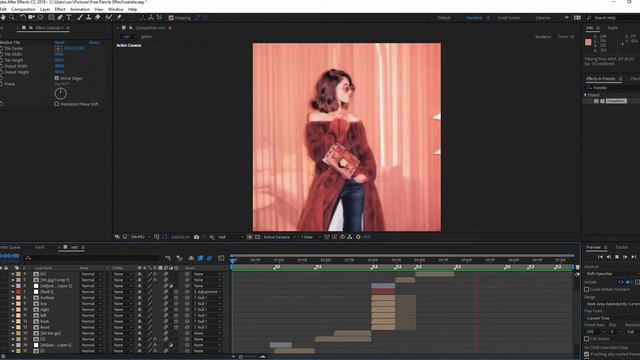This screenshot has width=640, height=360.
Task: Open the Layer menu
Action: 45,9
